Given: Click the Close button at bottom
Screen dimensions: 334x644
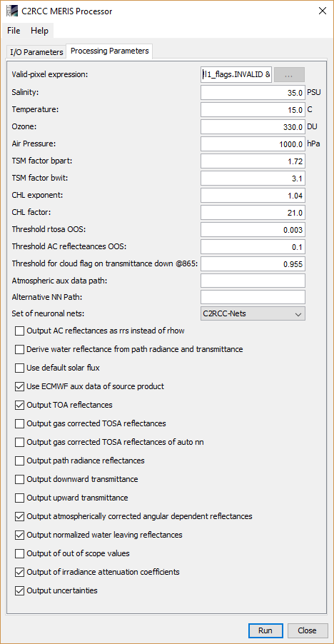Looking at the screenshot, I should (308, 630).
